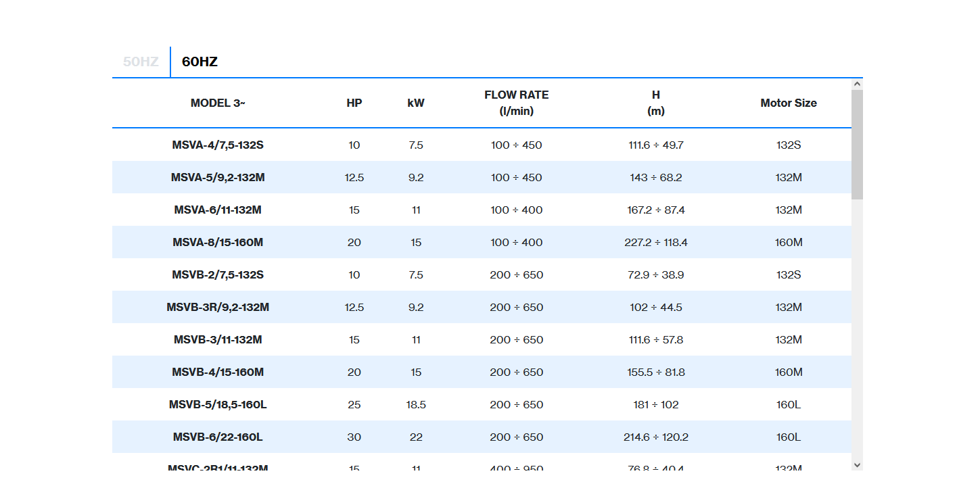The width and height of the screenshot is (980, 482).
Task: Click the MSVA-6/11-132M model name
Action: (x=218, y=210)
